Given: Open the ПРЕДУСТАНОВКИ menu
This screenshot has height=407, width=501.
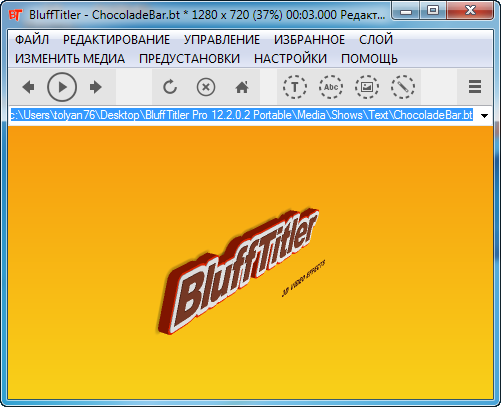Looking at the screenshot, I should [x=189, y=59].
